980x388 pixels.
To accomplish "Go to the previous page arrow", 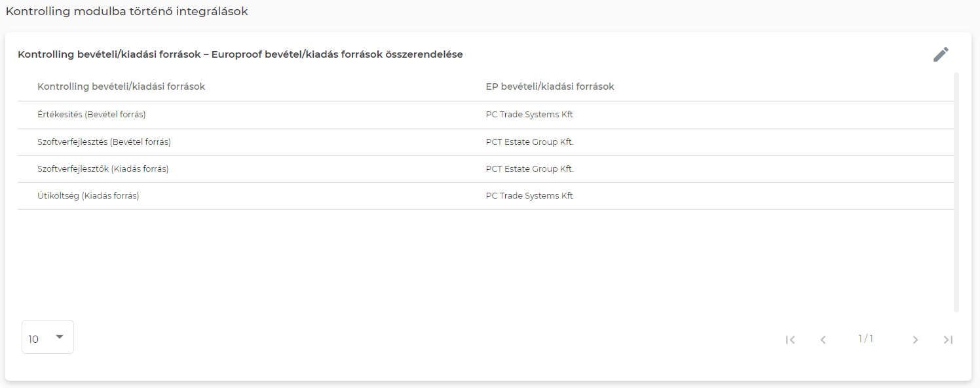I will point(823,339).
